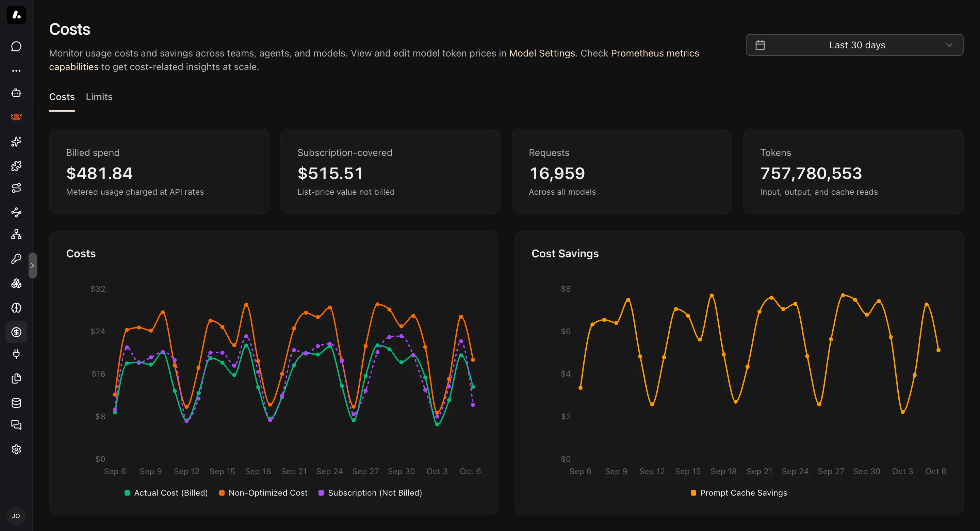Open the sparkles sidebar icon
The width and height of the screenshot is (980, 531).
[x=16, y=142]
